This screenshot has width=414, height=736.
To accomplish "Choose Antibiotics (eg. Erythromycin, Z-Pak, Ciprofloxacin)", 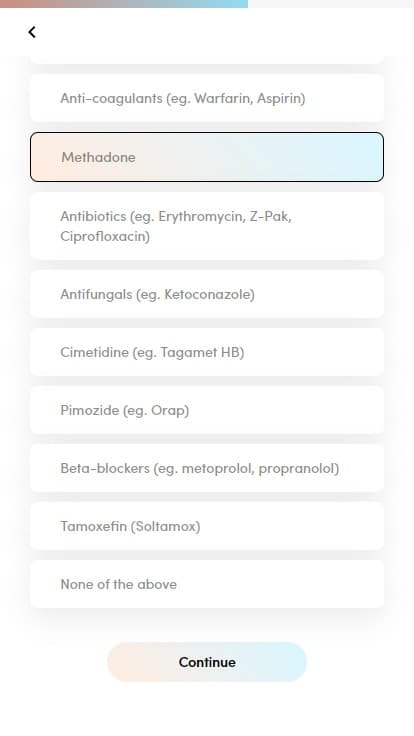I will coord(207,226).
